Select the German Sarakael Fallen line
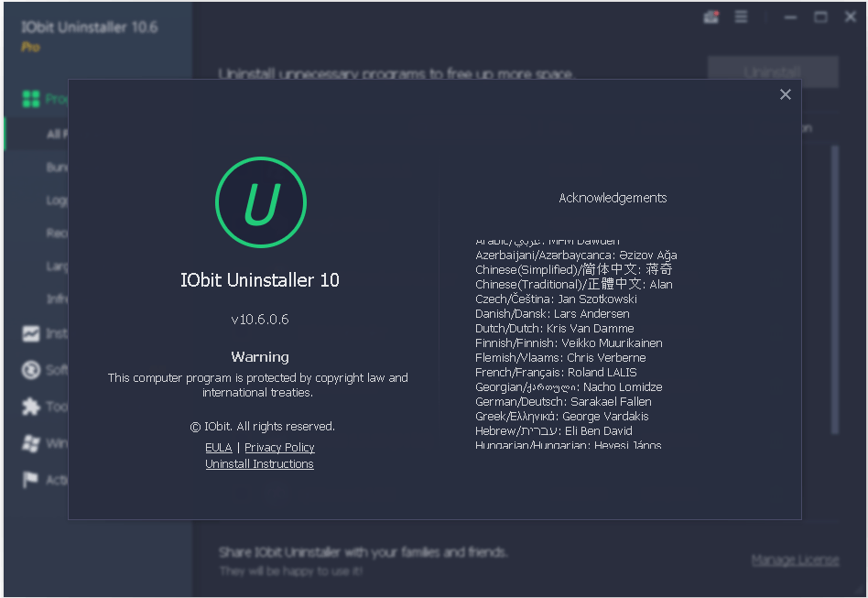868x598 pixels. [x=563, y=402]
